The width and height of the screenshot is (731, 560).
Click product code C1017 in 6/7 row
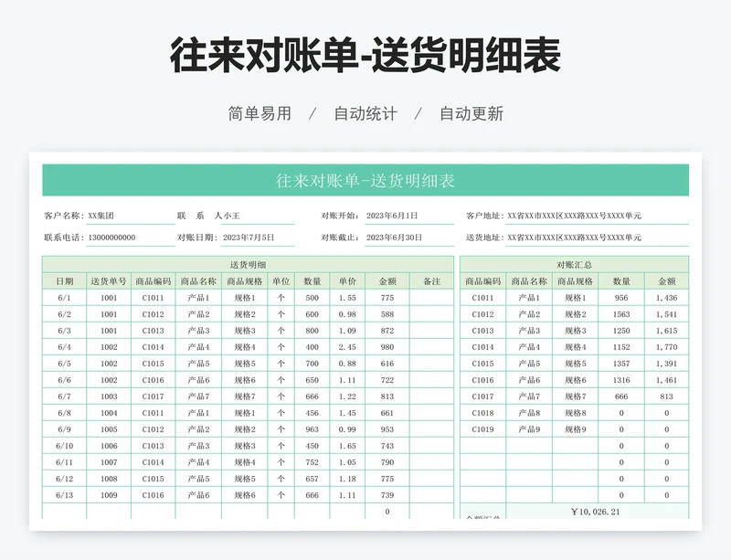tap(153, 396)
